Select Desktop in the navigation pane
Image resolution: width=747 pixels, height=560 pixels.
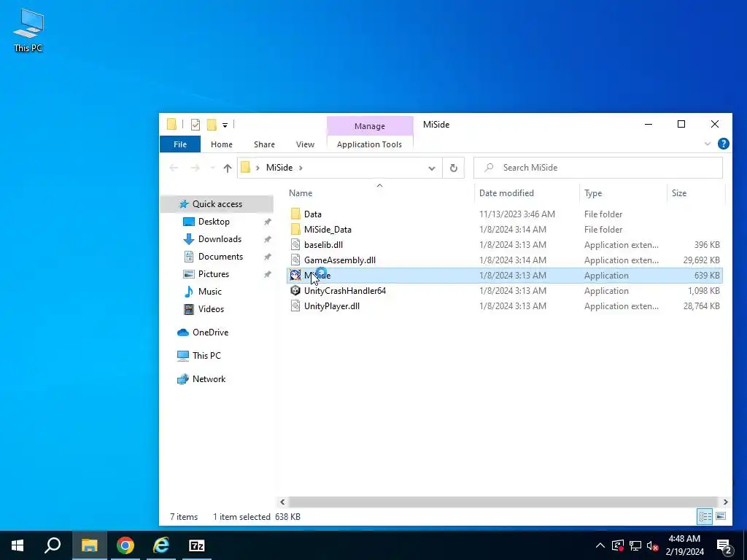tap(214, 222)
